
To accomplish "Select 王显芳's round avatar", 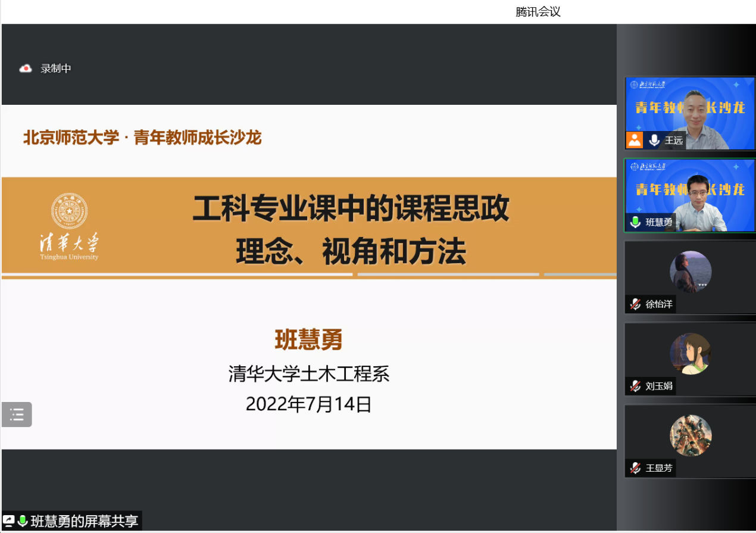I will [691, 435].
